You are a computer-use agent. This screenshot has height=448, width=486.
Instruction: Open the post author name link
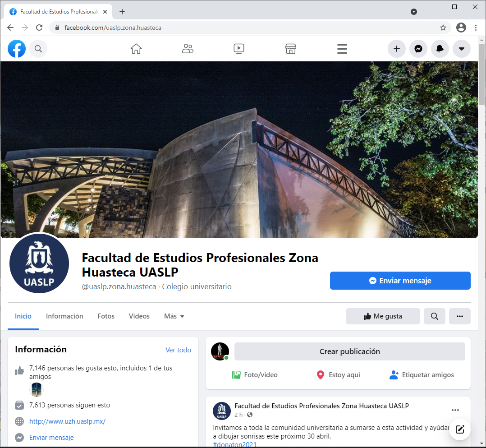click(322, 406)
